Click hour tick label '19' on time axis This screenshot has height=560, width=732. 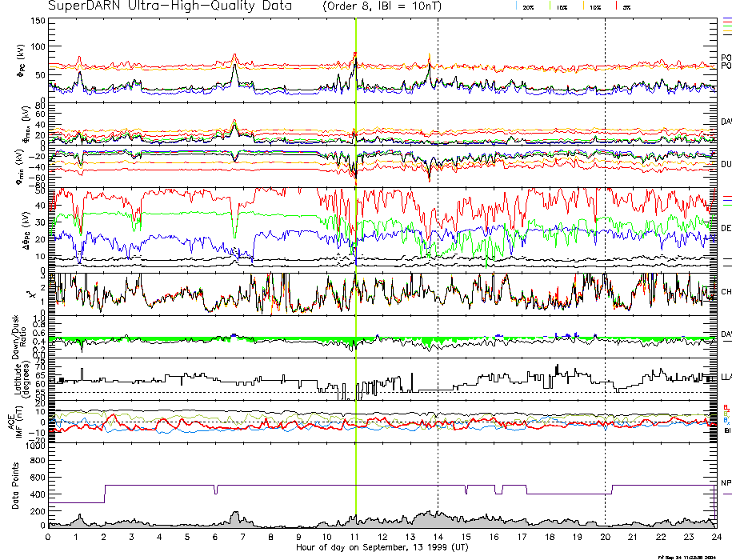pyautogui.click(x=577, y=537)
